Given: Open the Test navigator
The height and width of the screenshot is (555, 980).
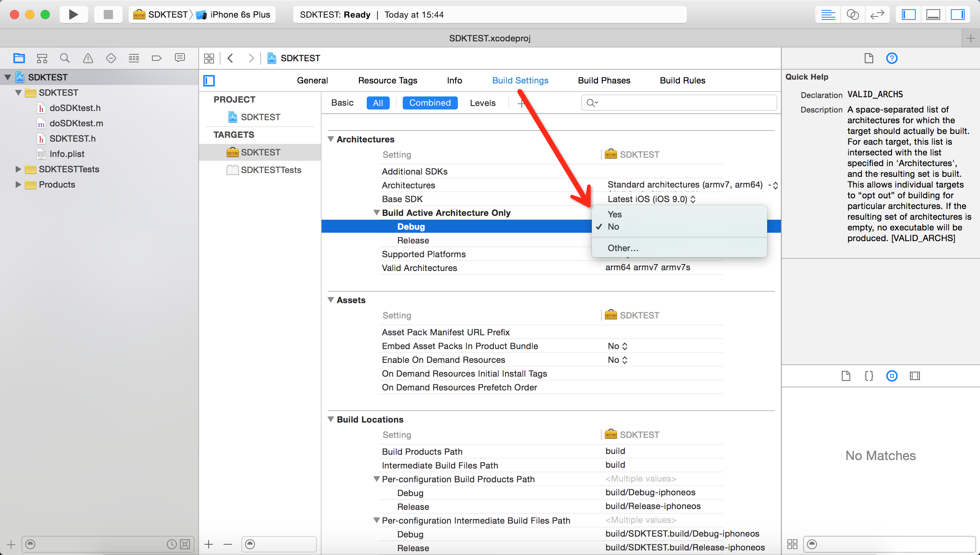Looking at the screenshot, I should (x=111, y=58).
